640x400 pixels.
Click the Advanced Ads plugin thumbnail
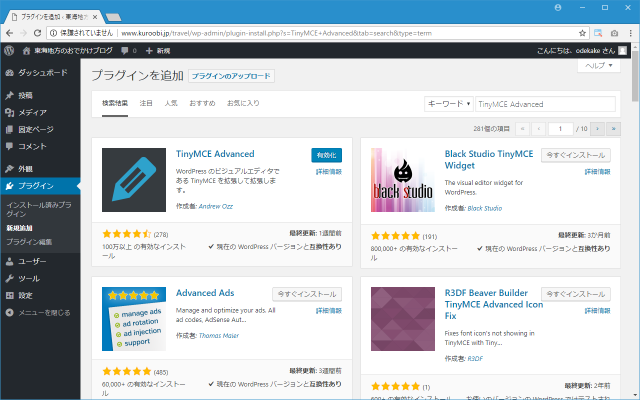(134, 319)
